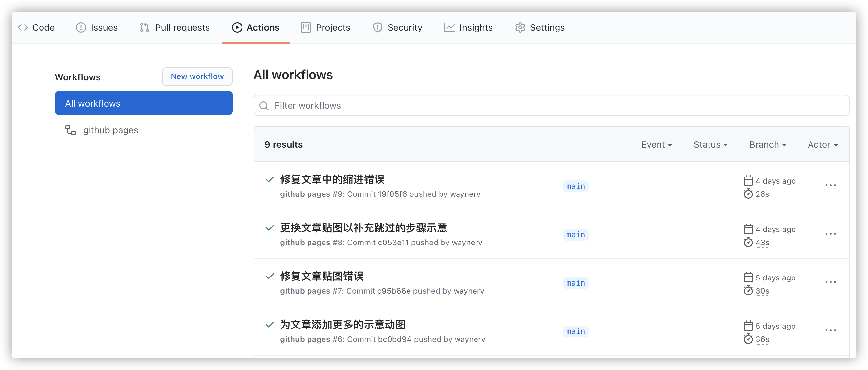Click the main branch label on run #9
868x370 pixels.
575,186
